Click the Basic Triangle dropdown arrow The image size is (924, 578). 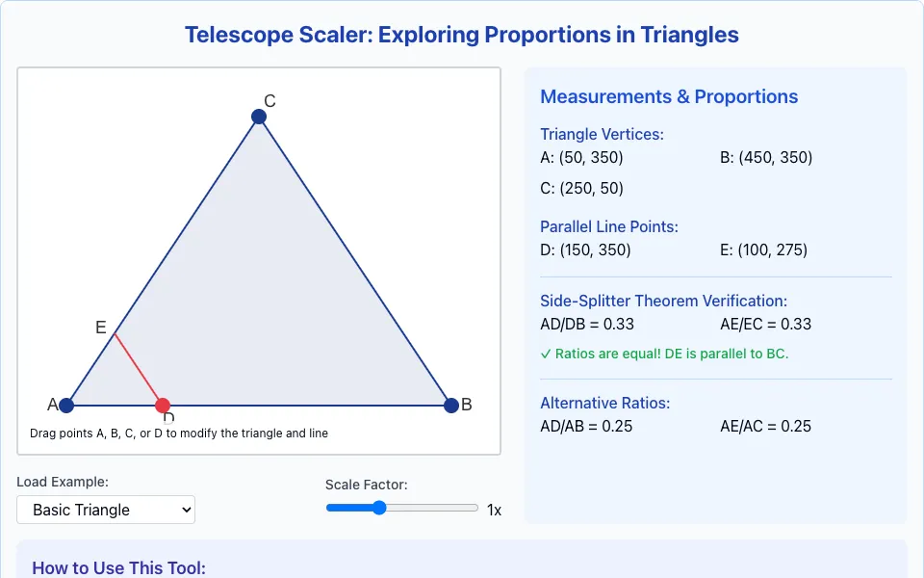coord(186,510)
